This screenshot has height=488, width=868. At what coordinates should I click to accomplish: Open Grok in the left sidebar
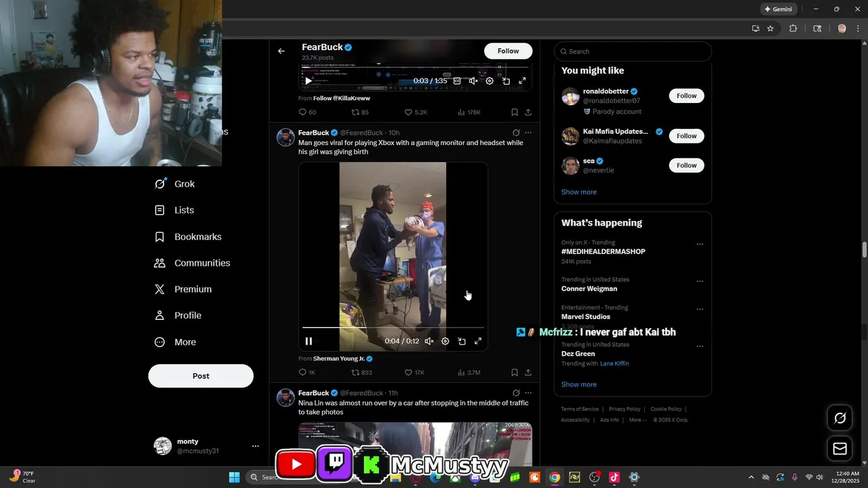coord(175,184)
